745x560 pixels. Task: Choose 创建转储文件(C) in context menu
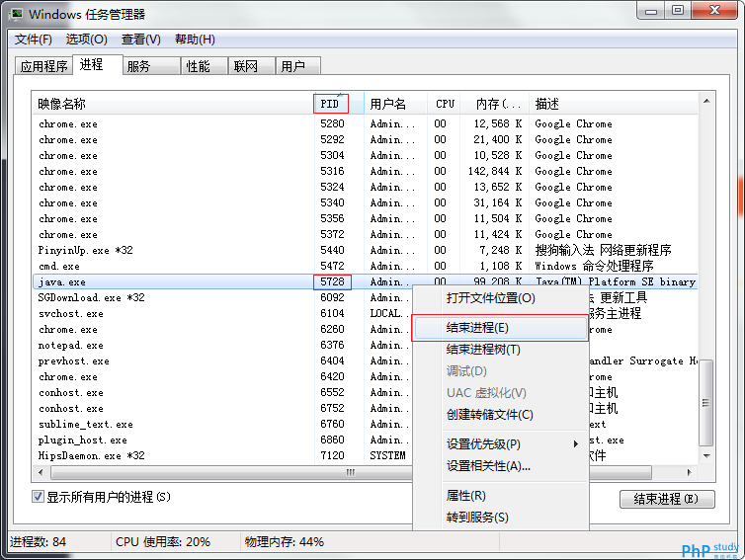point(501,415)
